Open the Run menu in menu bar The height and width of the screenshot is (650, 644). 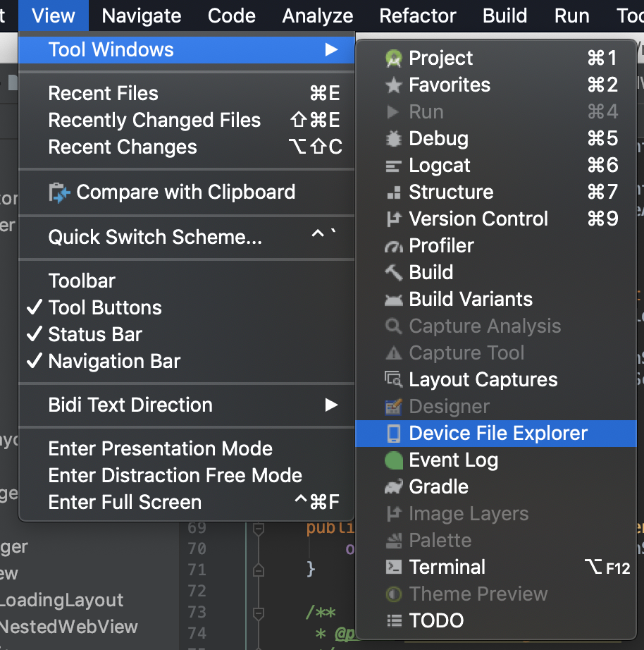click(572, 16)
